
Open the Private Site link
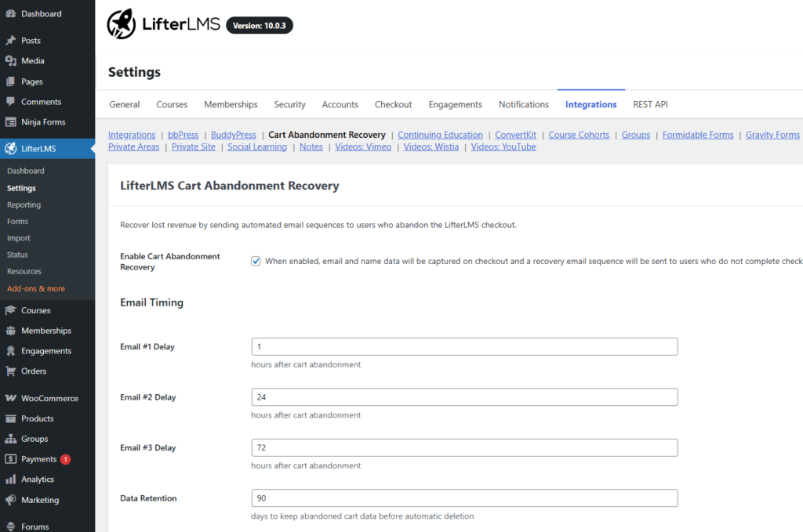pos(194,147)
